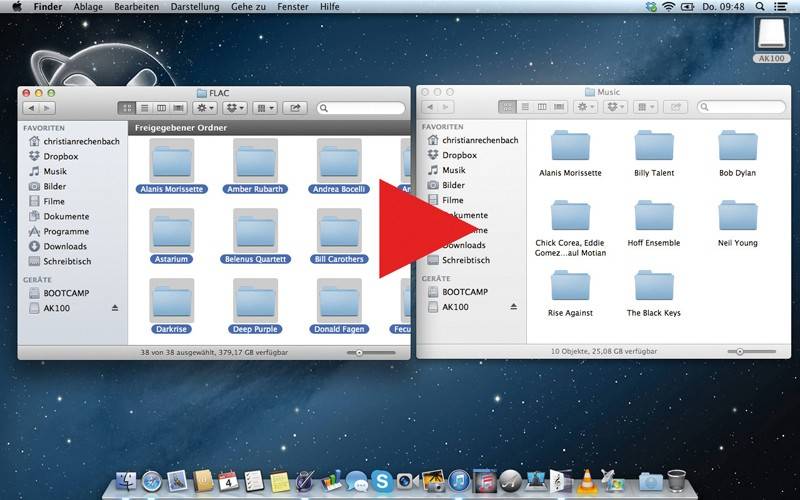
Task: Click search field in FLAC window
Action: [x=361, y=108]
